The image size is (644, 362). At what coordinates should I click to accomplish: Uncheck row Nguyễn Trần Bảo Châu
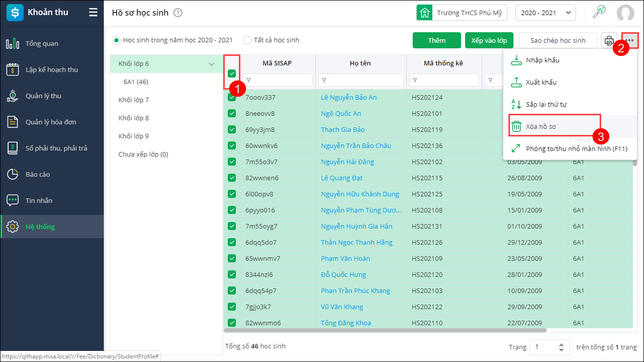(x=232, y=146)
